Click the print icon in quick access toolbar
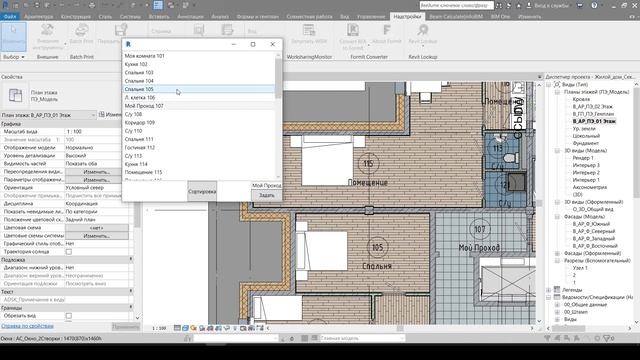 [92, 5]
